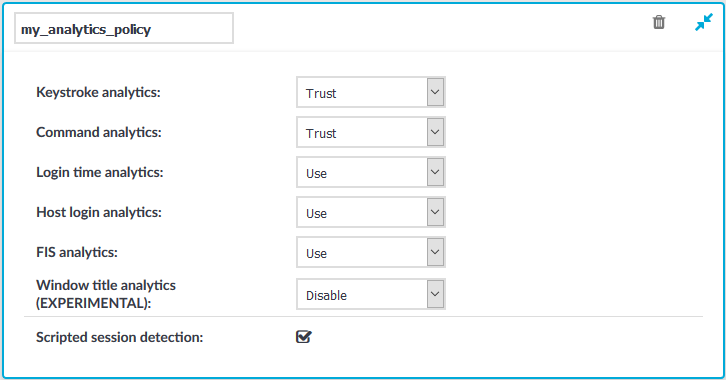Click the arrow next to Keystroke analytics Trust

click(x=435, y=92)
